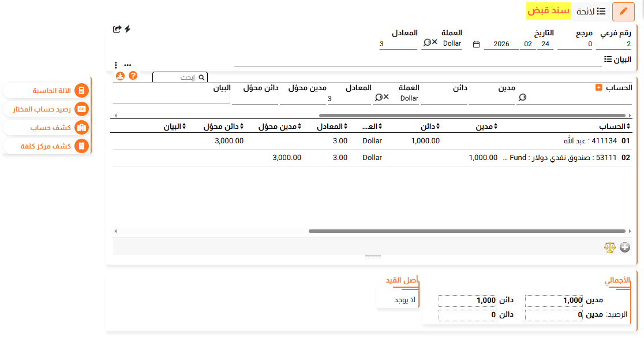The image size is (644, 360).
Task: Click the lightning bolt quick-action icon
Action: pyautogui.click(x=128, y=29)
